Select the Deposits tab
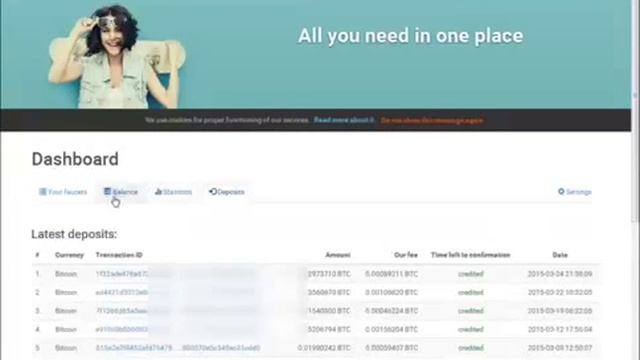The image size is (640, 360). pos(227,192)
